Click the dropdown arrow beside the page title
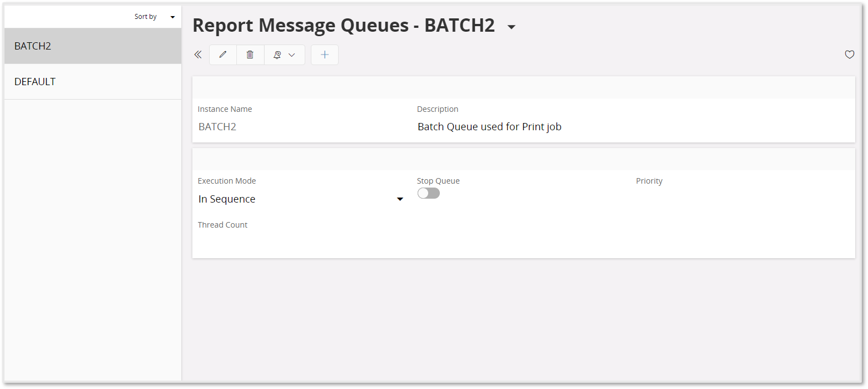868x389 pixels. (511, 26)
